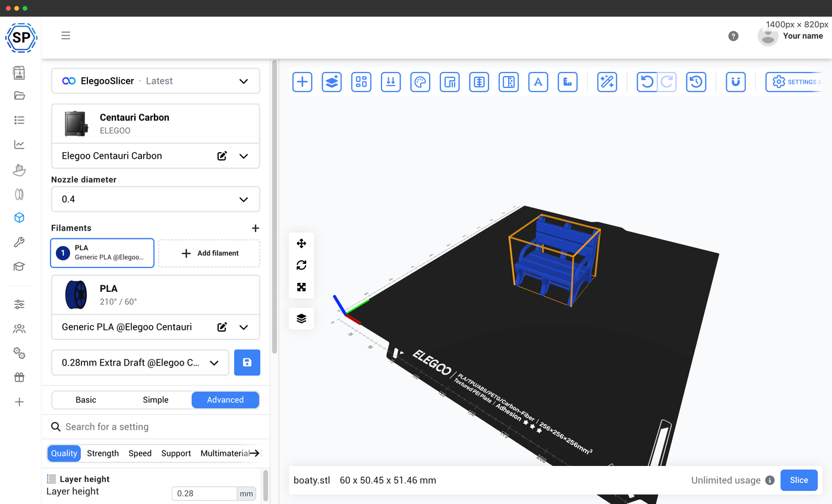Select filament 1 PLA card
Screen dimensions: 832x504
click(102, 253)
